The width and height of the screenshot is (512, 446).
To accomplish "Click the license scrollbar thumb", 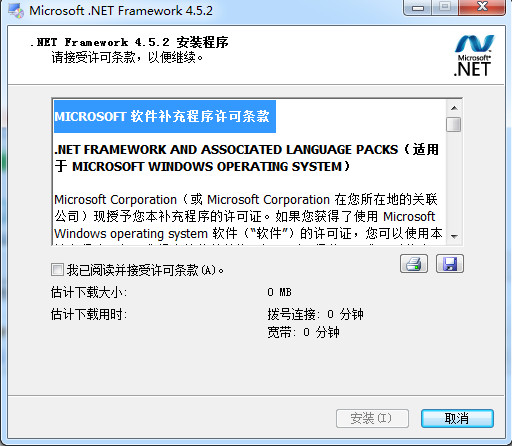I will (x=454, y=124).
